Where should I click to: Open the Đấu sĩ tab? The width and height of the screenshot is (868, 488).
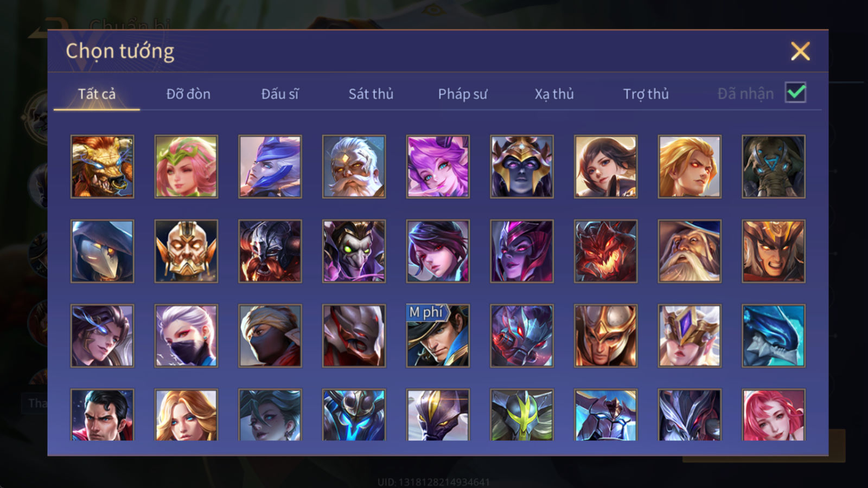coord(280,94)
